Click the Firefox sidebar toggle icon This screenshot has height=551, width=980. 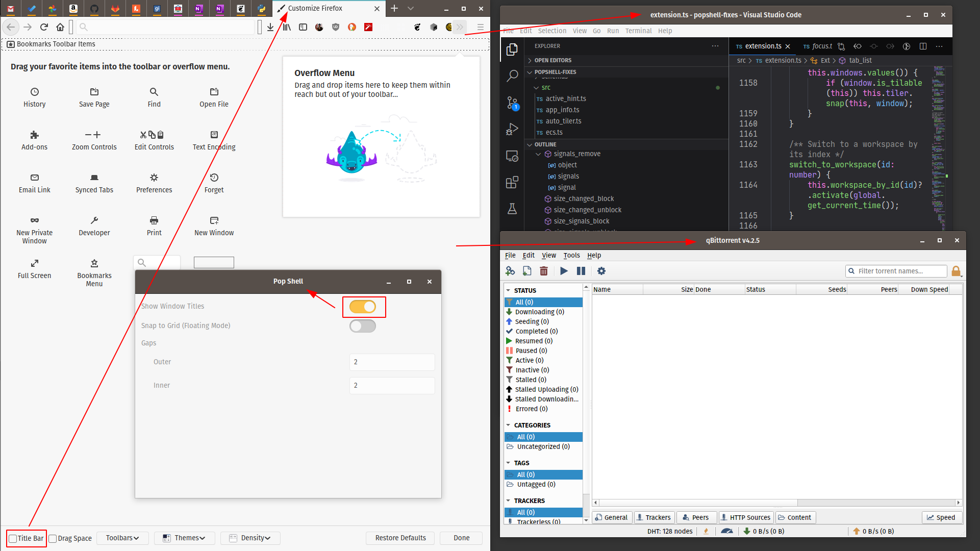tap(303, 27)
